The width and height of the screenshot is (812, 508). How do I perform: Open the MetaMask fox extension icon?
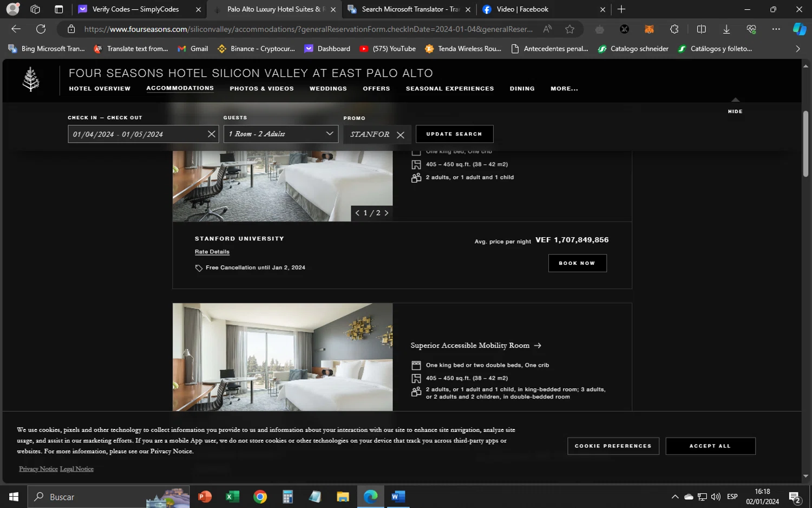pos(649,29)
